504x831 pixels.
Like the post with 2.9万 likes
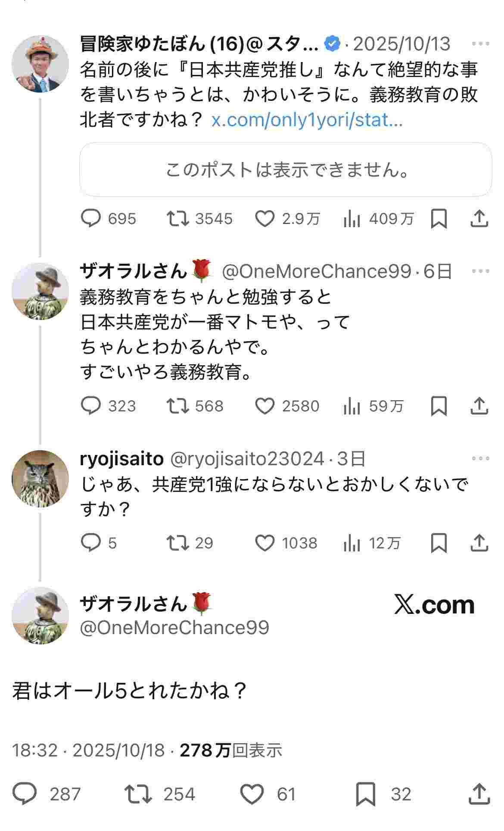(265, 218)
